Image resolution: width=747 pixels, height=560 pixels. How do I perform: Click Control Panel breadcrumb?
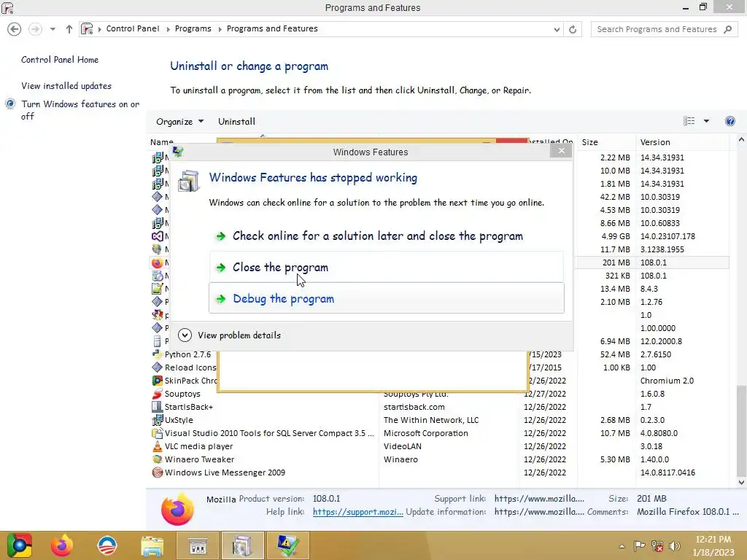coord(133,28)
